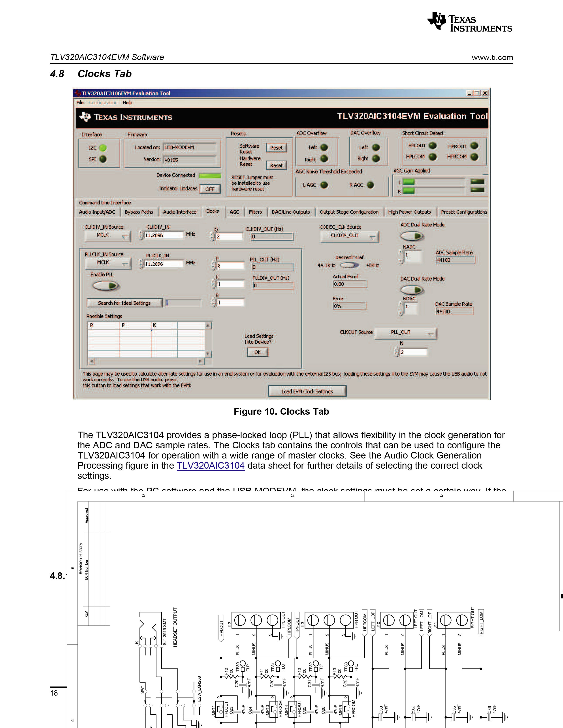Click the search progress bar beside Search button
Image resolution: width=563 pixels, height=728 pixels.
pyautogui.click(x=183, y=303)
